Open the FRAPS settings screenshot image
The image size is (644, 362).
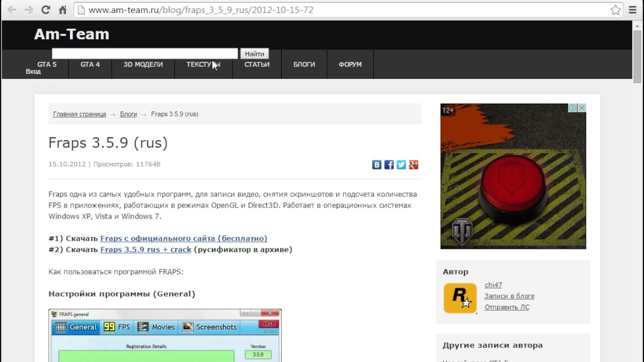coord(165,335)
